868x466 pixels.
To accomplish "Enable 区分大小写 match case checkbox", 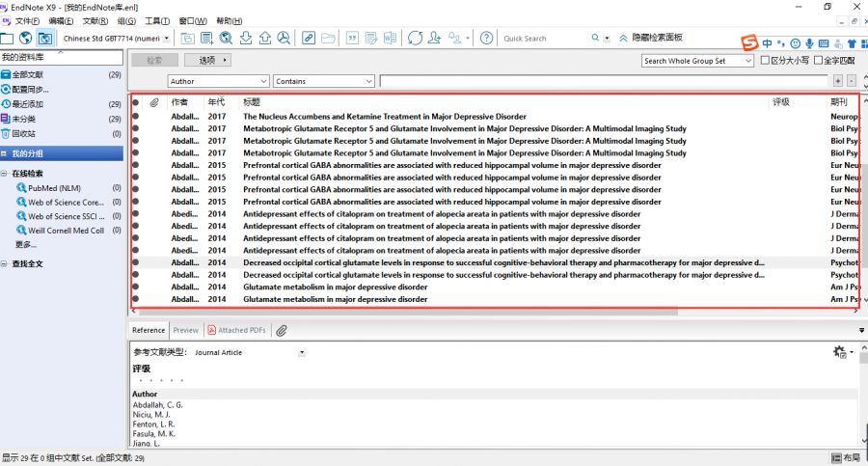I will [x=765, y=60].
